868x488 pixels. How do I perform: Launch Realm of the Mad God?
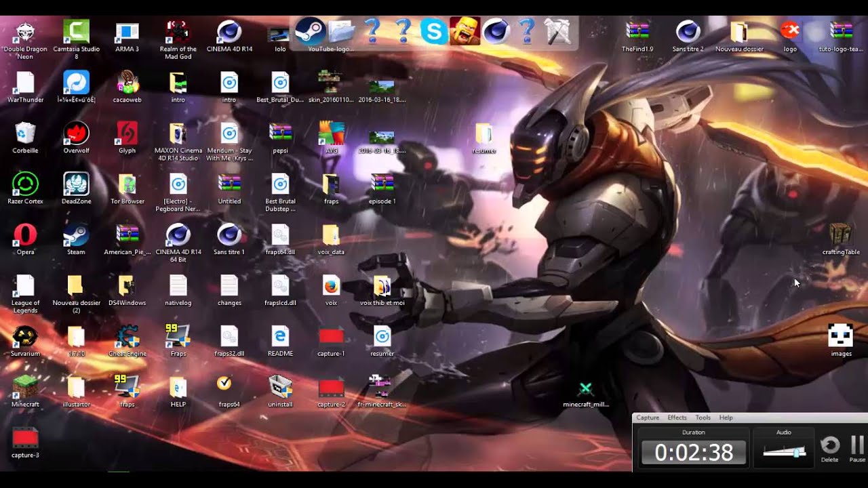(178, 32)
